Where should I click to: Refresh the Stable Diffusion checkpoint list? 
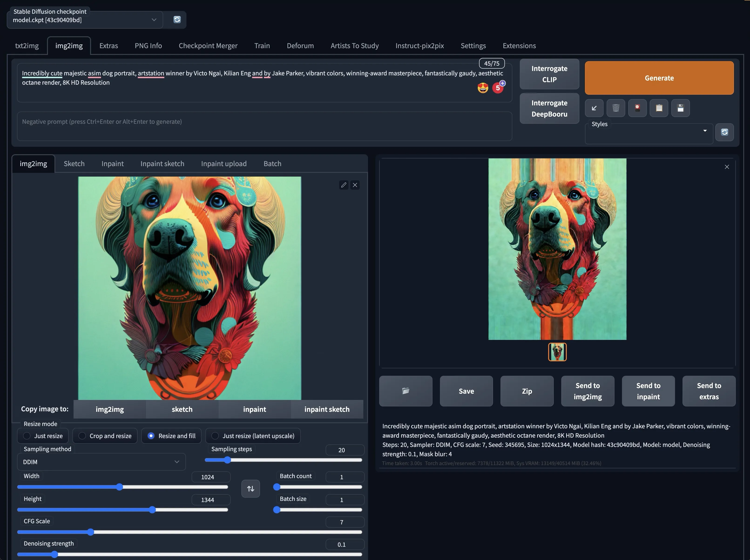pos(177,20)
